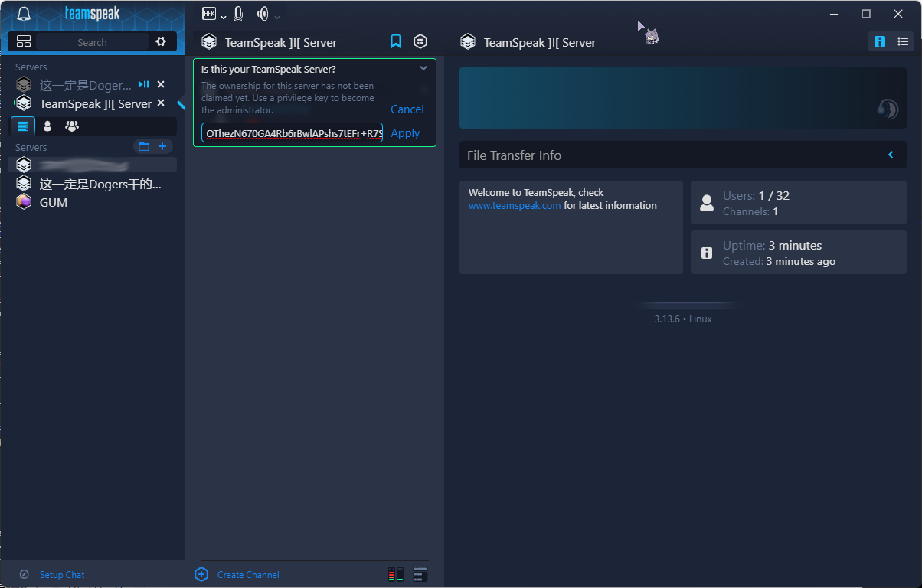Open the server chat hexagon icon

420,42
